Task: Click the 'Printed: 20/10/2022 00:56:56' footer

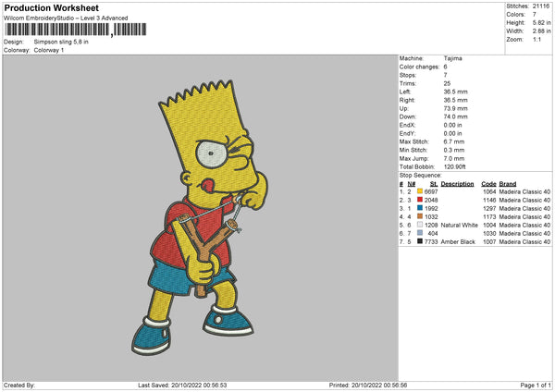Action: point(368,386)
